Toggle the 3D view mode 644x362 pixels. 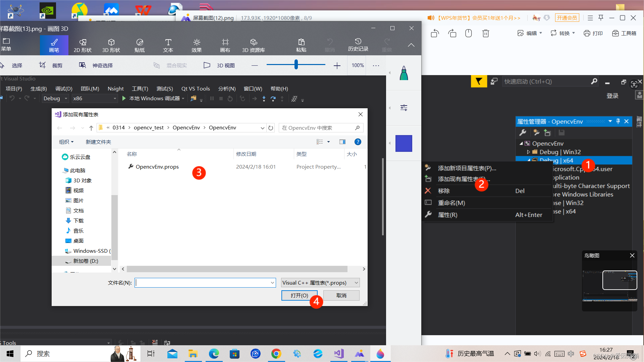(x=219, y=65)
